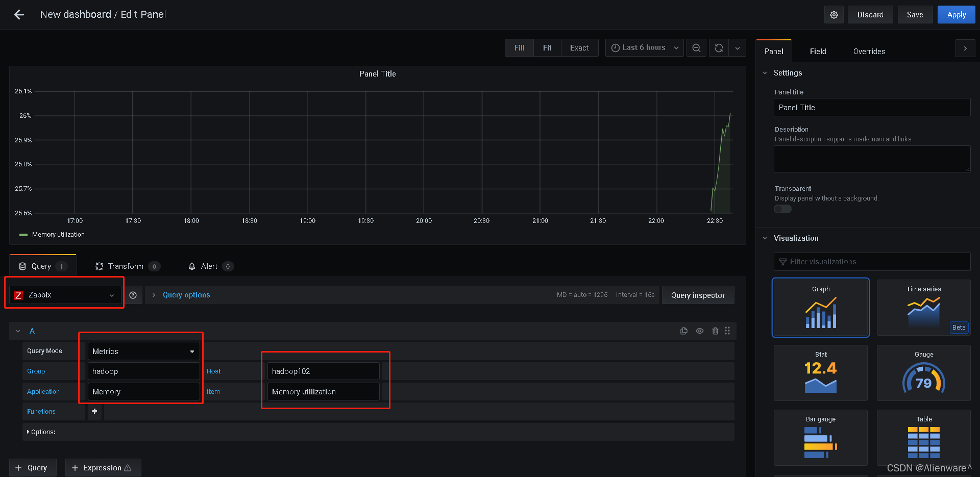This screenshot has height=477, width=980.
Task: Click the Discard button
Action: point(870,15)
